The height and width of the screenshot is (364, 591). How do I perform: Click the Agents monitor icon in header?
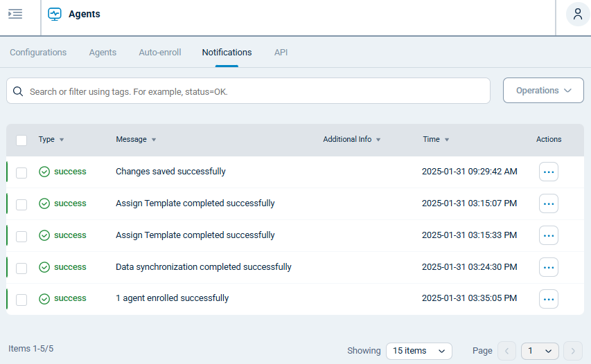pyautogui.click(x=55, y=14)
